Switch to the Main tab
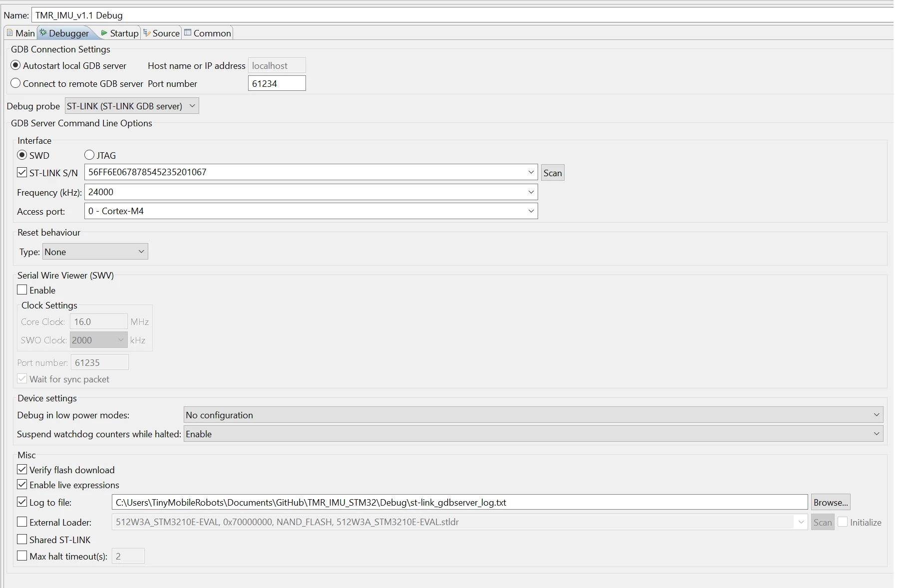 [20, 33]
